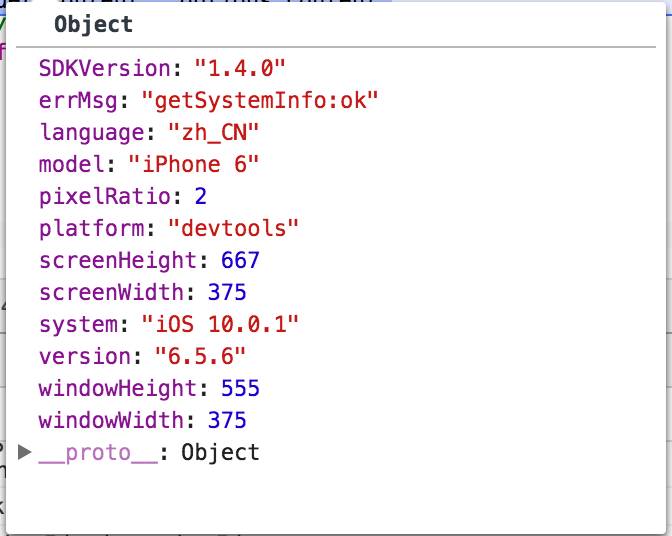Click the Object value beside __proto__
The image size is (672, 536).
point(221,453)
